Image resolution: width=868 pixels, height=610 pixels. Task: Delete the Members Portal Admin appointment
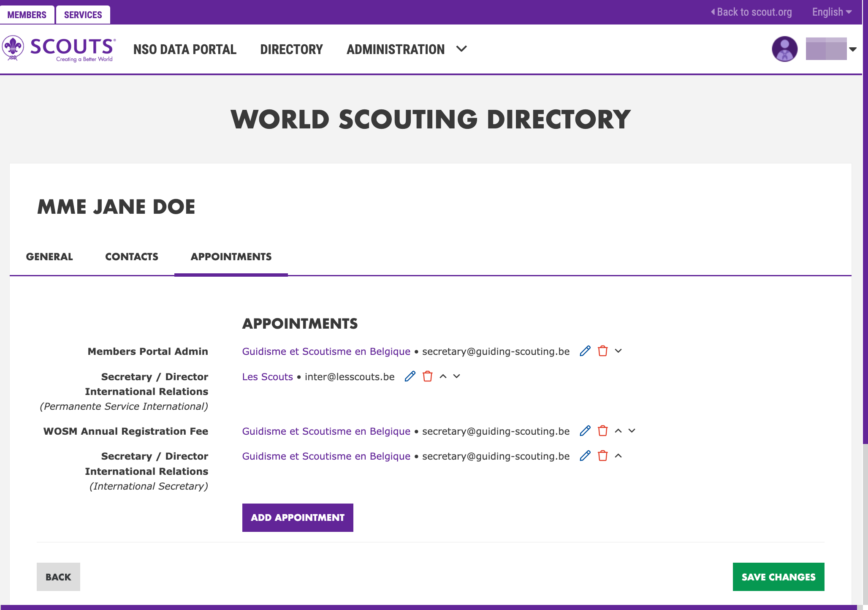click(x=603, y=351)
